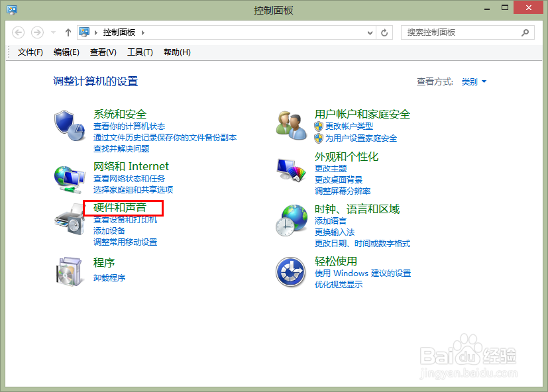The height and width of the screenshot is (392, 548).
Task: Click the 更改日期、时间或数字格式 link
Action: pos(362,244)
